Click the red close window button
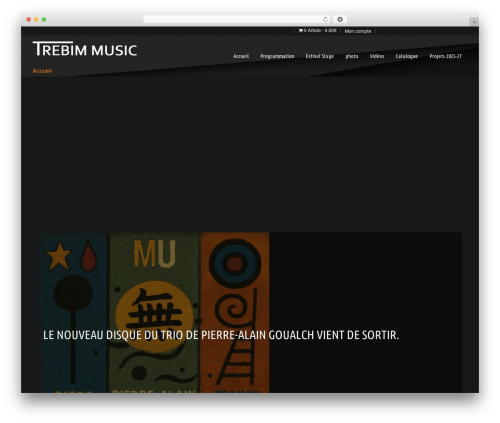The height and width of the screenshot is (423, 500). (x=29, y=19)
